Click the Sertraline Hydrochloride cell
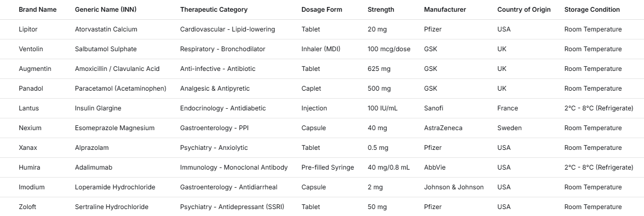 pos(111,207)
